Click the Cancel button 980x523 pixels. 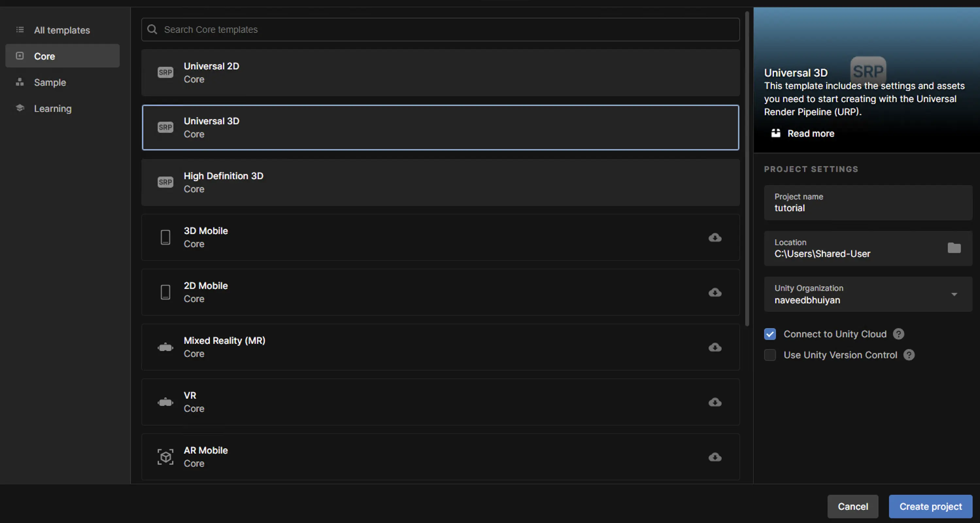click(x=853, y=507)
